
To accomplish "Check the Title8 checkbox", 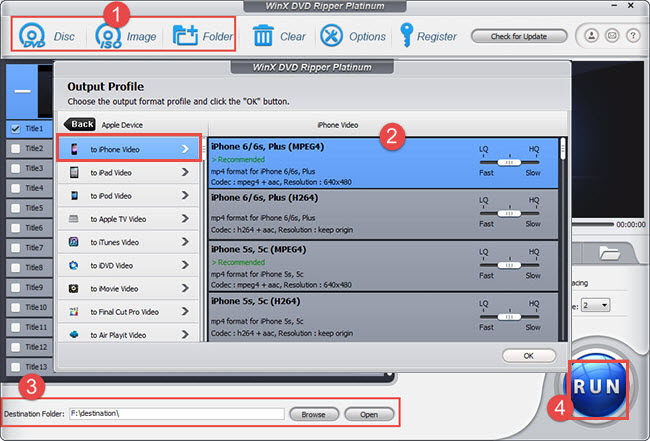I will click(x=16, y=268).
